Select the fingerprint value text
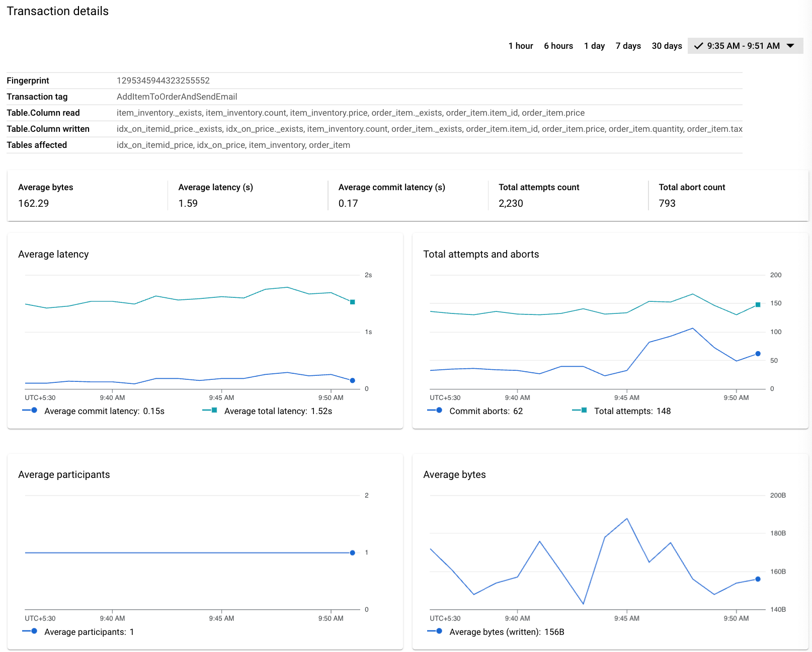This screenshot has height=652, width=812. click(164, 80)
